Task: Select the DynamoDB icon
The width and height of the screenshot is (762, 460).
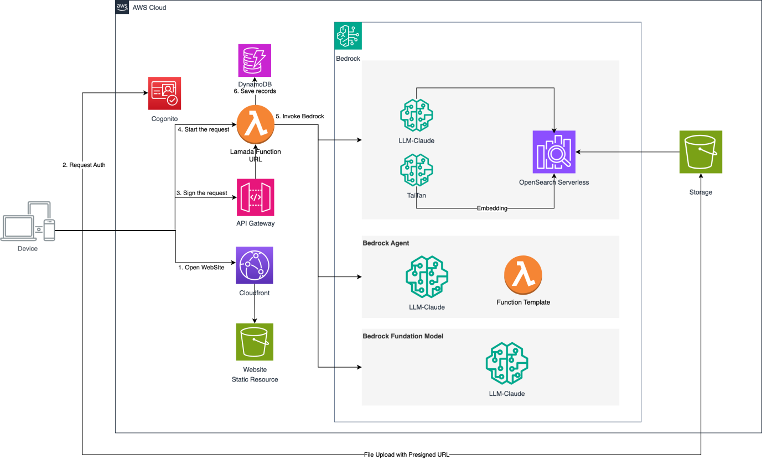Action: [255, 60]
